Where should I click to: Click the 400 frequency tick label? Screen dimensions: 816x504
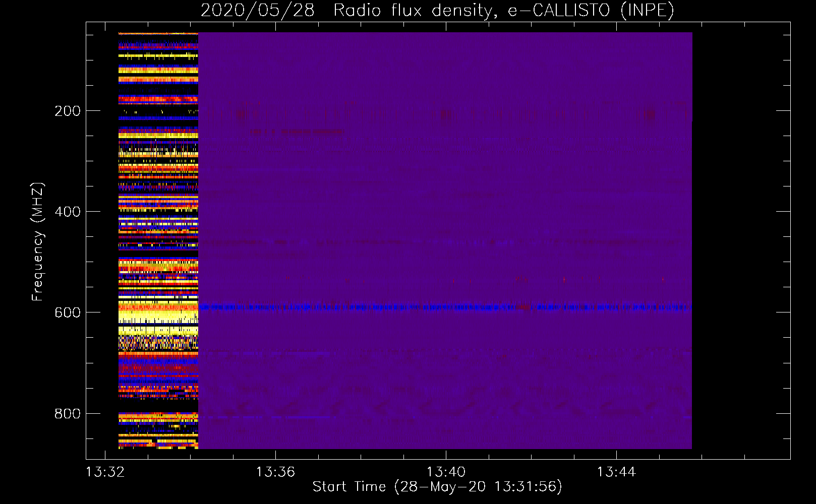coord(68,212)
